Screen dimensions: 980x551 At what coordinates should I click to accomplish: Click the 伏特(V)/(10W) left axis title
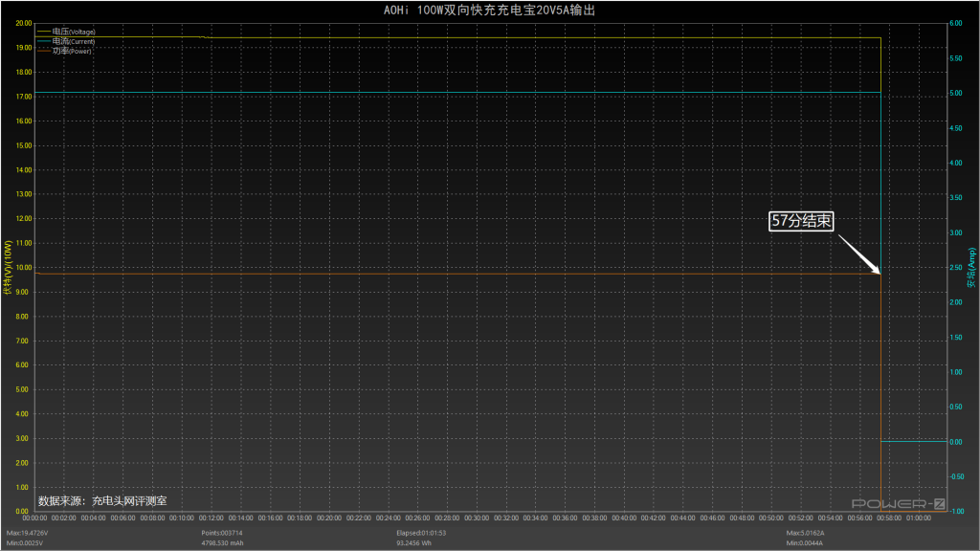pyautogui.click(x=8, y=268)
